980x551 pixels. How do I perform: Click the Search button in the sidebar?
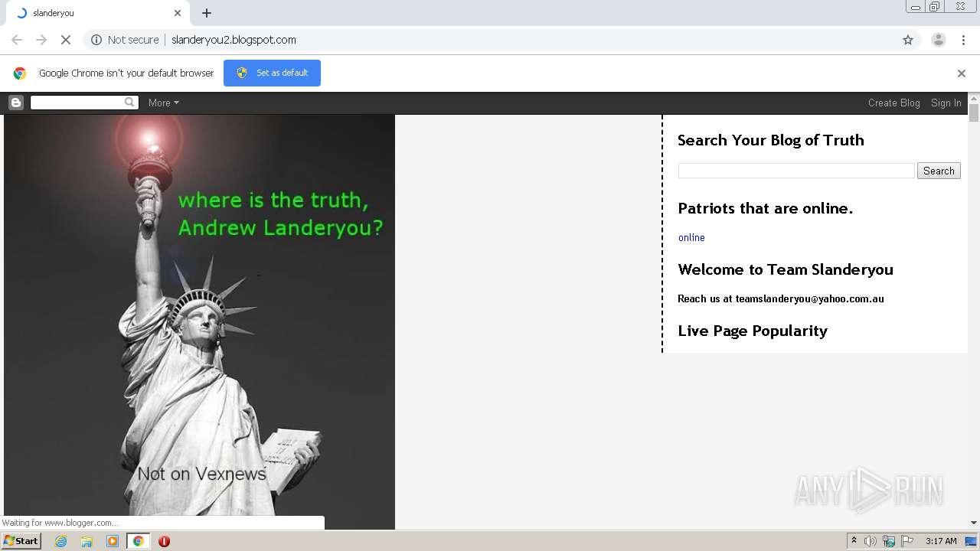click(939, 171)
